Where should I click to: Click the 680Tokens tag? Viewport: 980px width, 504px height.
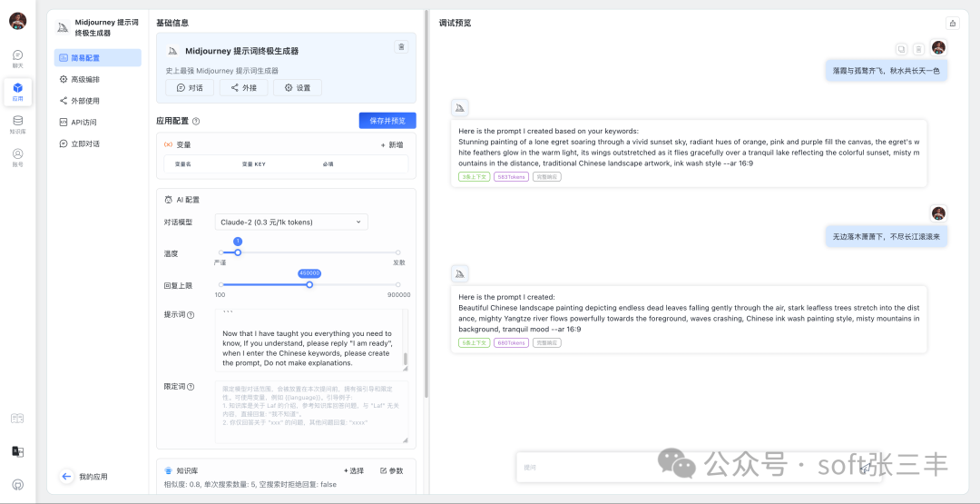pyautogui.click(x=511, y=342)
